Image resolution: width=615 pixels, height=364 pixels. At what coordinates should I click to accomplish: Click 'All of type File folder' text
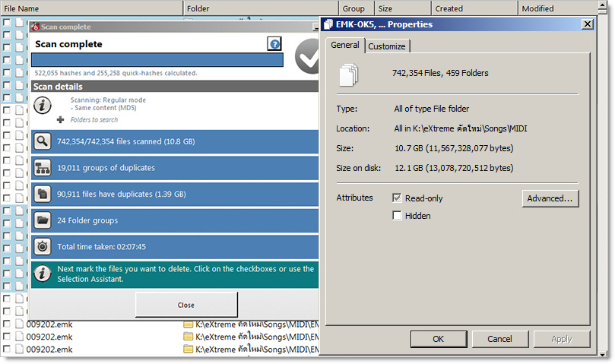(x=432, y=109)
